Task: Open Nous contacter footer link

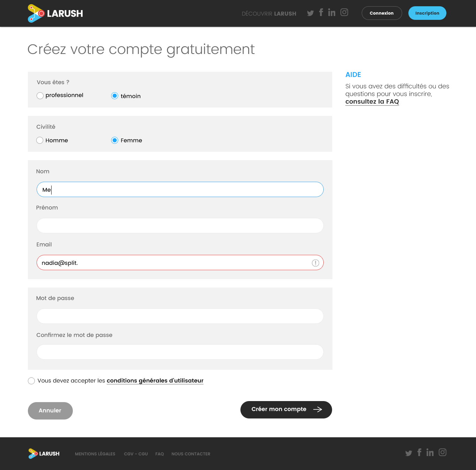Action: [x=191, y=454]
